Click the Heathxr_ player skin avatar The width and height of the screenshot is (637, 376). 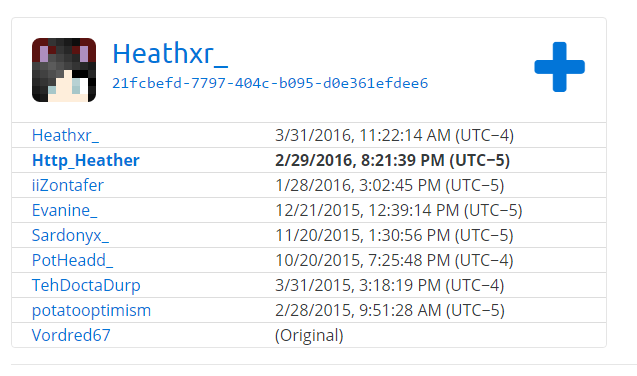(64, 70)
